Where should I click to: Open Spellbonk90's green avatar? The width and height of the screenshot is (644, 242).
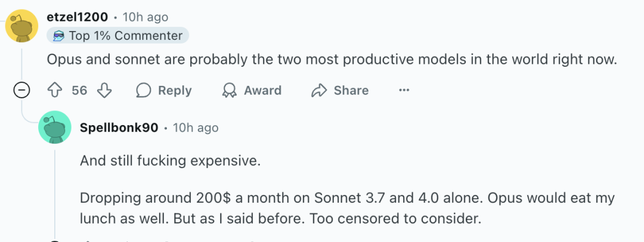click(55, 127)
